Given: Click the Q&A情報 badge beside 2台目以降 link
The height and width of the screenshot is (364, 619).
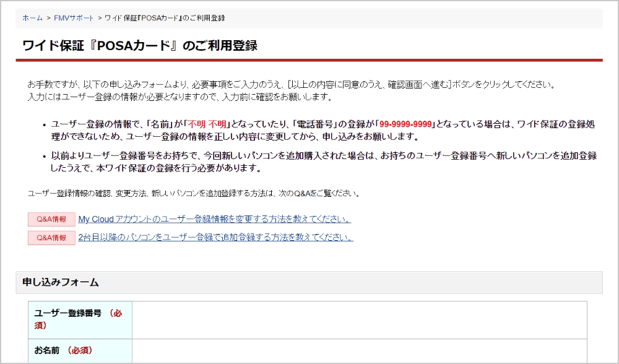Looking at the screenshot, I should click(x=51, y=238).
